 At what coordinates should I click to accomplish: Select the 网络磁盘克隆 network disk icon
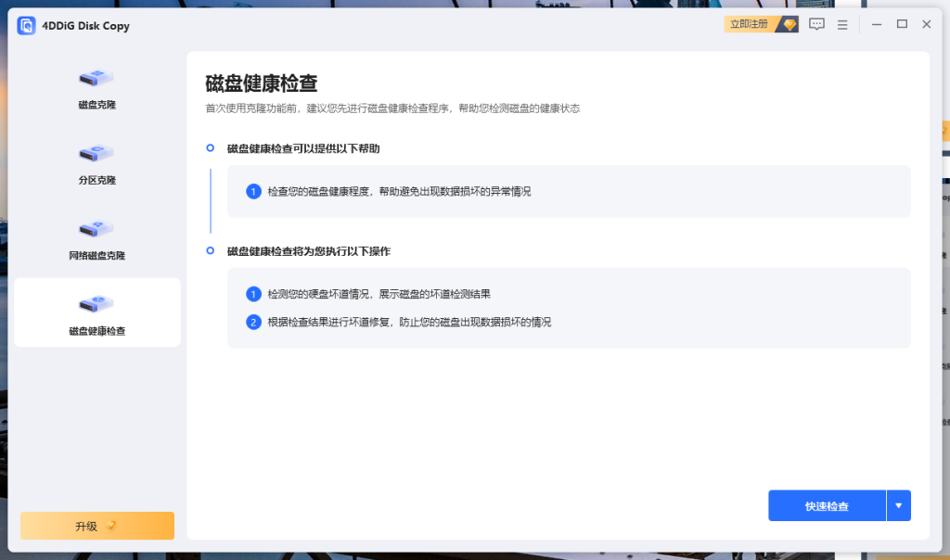96,228
